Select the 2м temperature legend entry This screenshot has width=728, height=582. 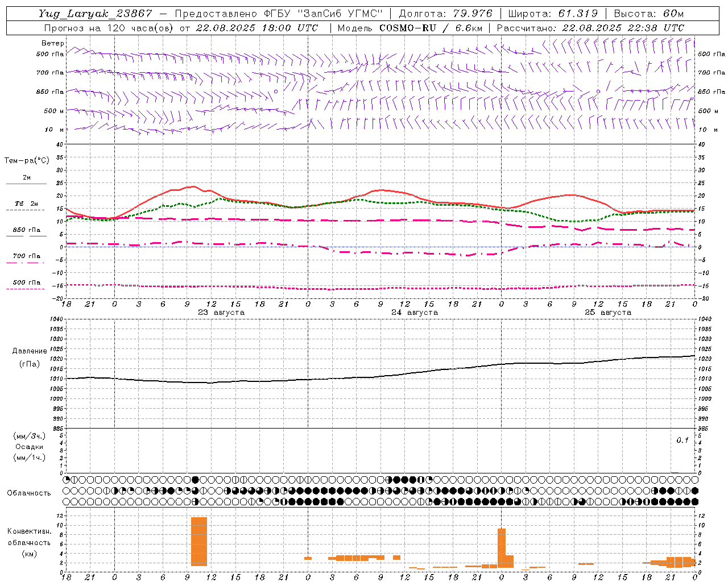tap(27, 178)
